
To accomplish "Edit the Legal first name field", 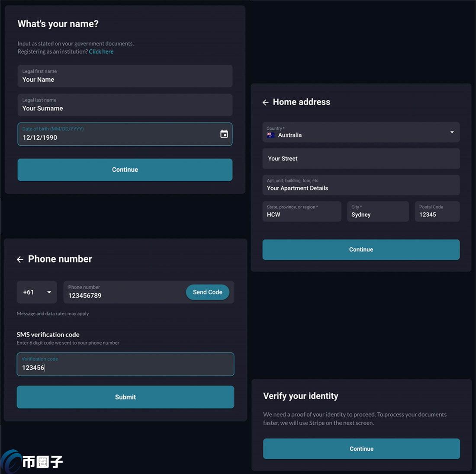I will (125, 76).
